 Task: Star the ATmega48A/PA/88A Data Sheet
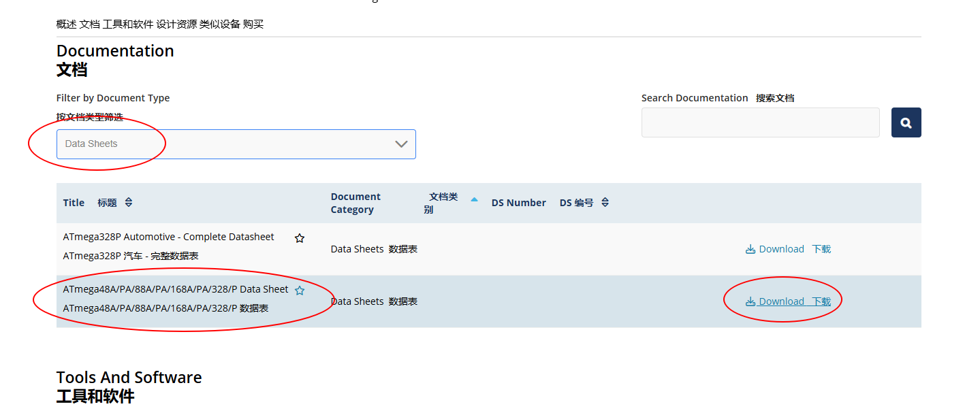(x=300, y=291)
